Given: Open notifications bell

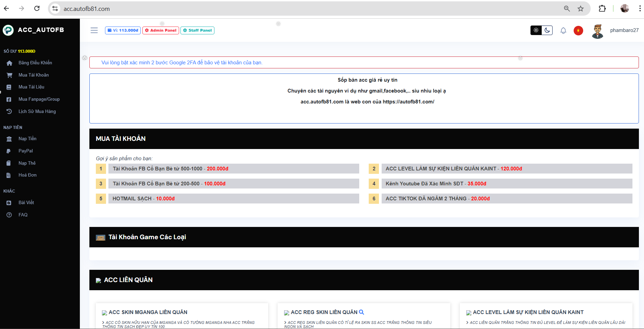Looking at the screenshot, I should point(563,31).
